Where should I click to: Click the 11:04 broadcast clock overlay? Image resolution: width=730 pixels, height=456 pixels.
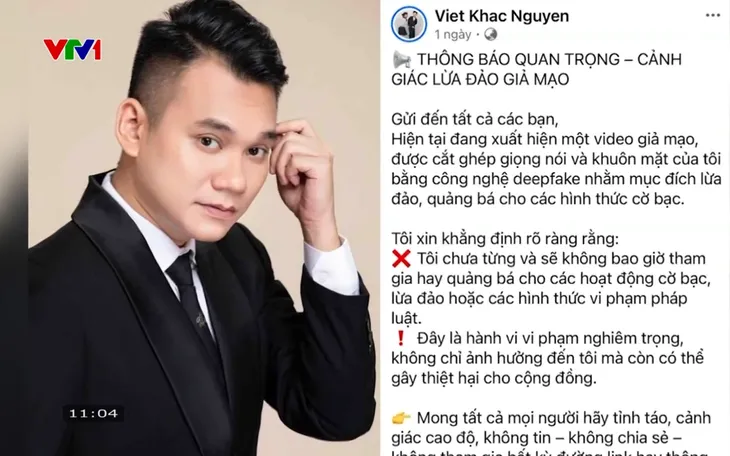93,414
